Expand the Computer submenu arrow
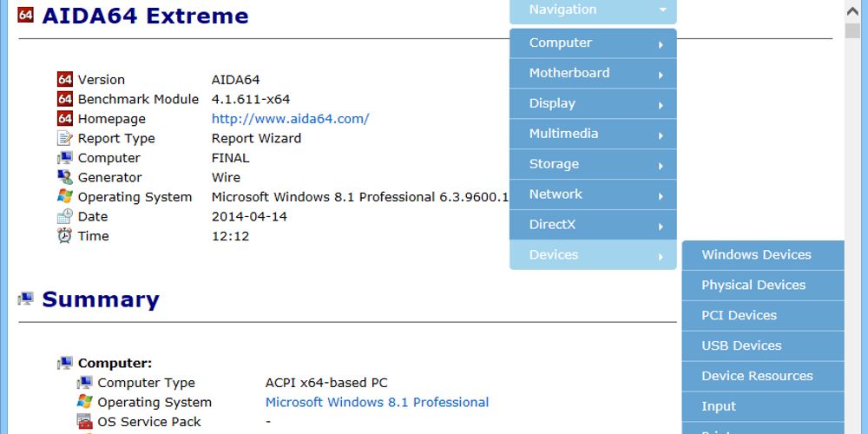This screenshot has height=434, width=868. 661,45
